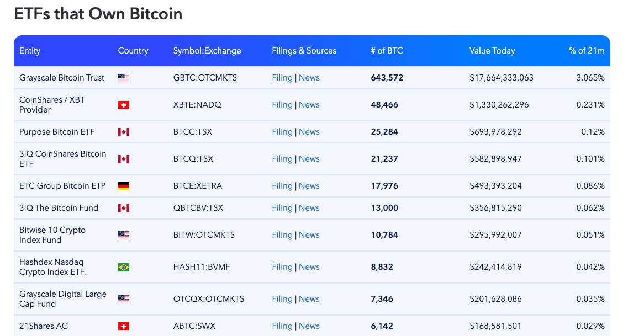Screen dimensions: 644x336
Task: Click the Canada flag for 3iQ CoinShares Bitcoin ETF
Action: tap(124, 159)
